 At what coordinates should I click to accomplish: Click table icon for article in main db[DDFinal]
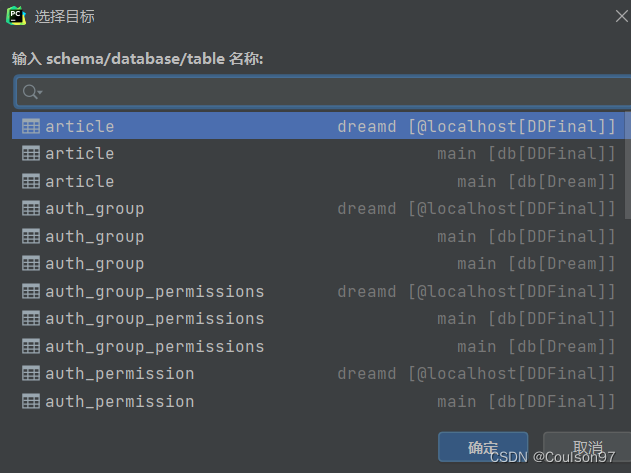click(31, 153)
